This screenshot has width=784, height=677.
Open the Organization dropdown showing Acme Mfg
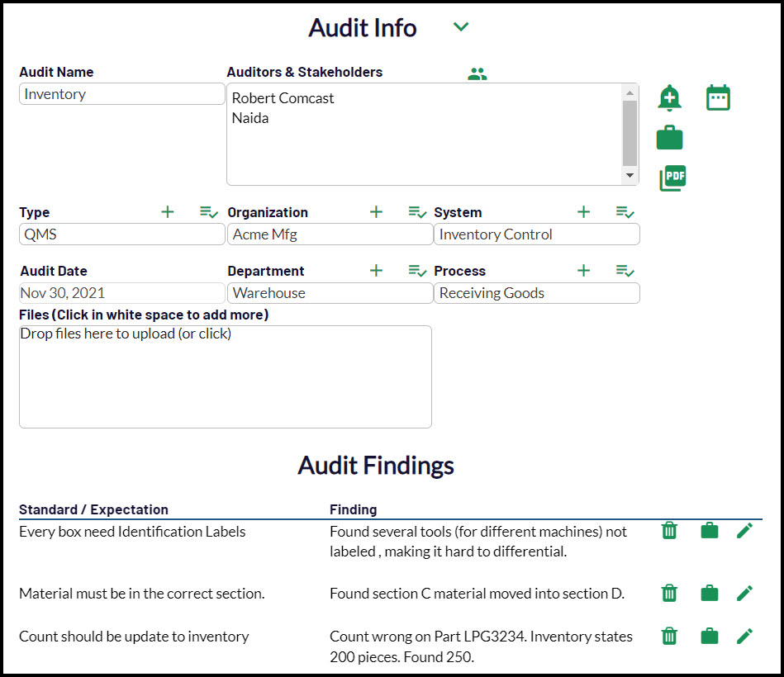[x=330, y=234]
